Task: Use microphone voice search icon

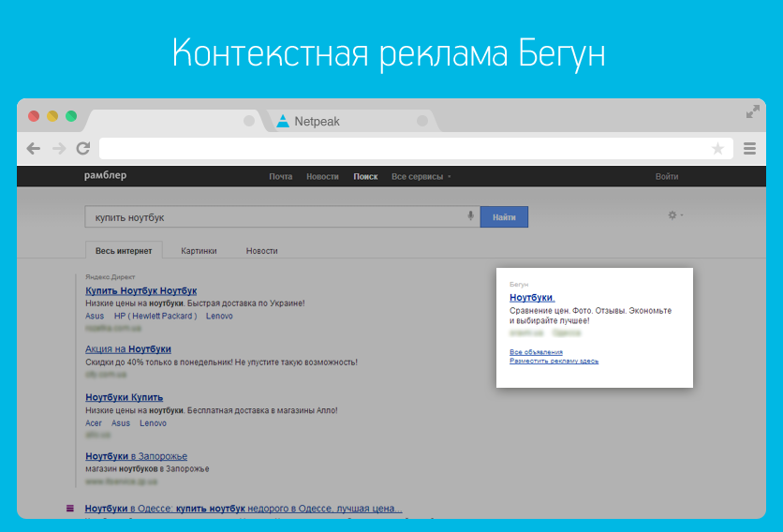Action: click(x=470, y=216)
